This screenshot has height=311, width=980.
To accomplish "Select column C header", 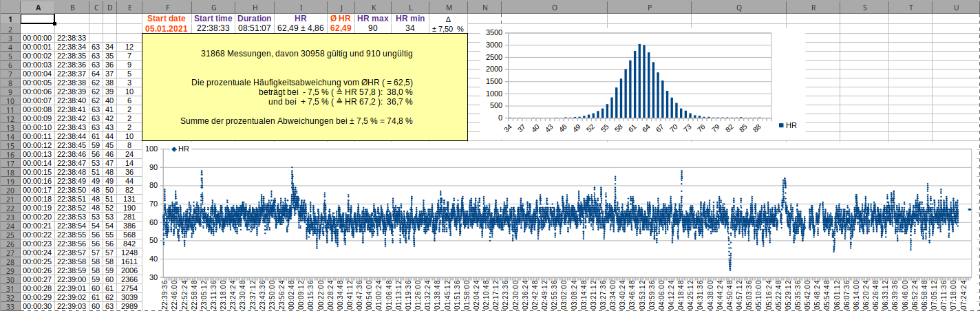I will [x=96, y=8].
